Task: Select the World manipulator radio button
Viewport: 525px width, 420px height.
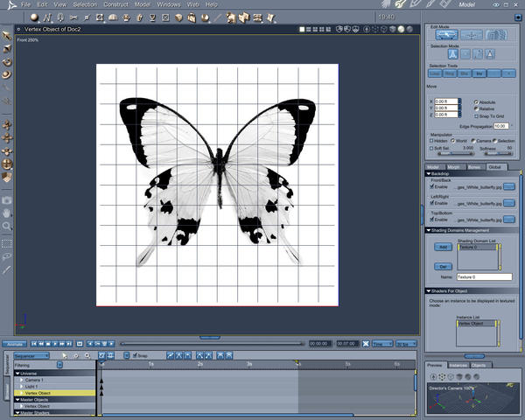Action: pyautogui.click(x=452, y=141)
